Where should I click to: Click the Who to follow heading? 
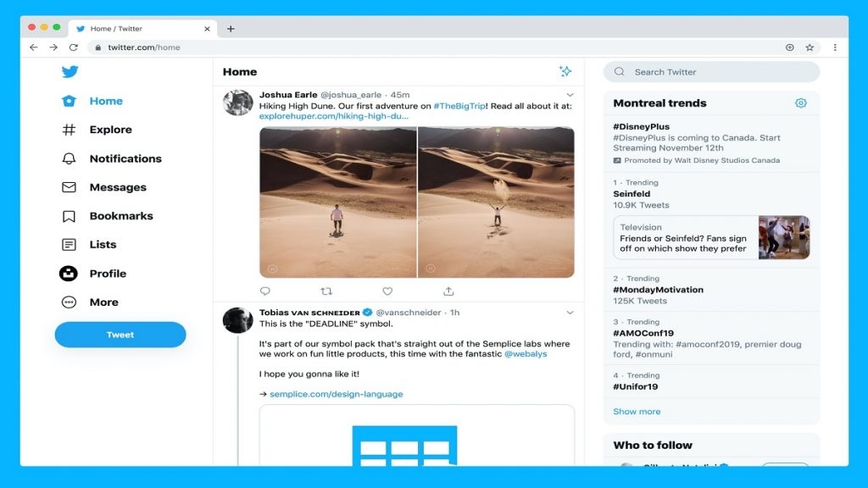tap(653, 446)
